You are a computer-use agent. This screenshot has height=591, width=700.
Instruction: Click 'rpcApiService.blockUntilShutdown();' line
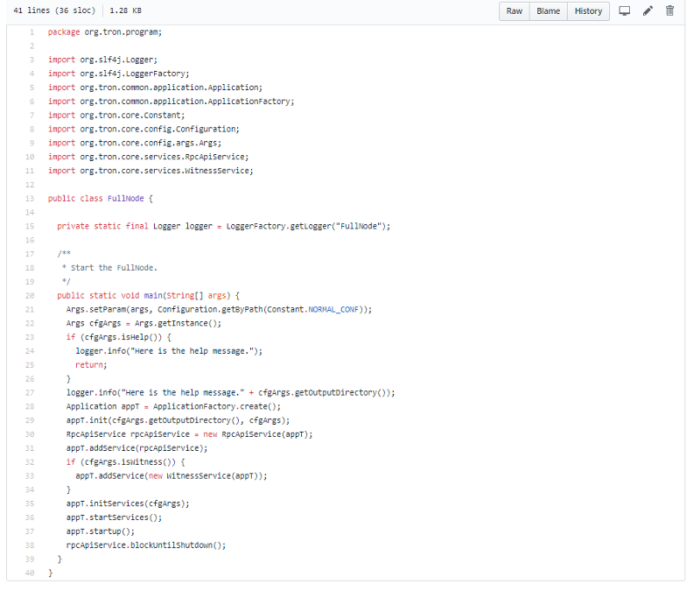point(146,545)
